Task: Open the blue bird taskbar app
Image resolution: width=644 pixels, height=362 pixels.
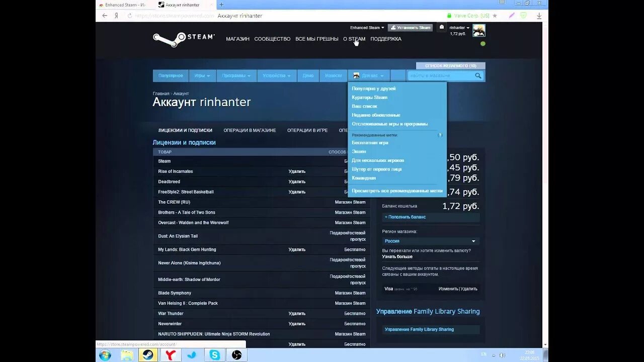Action: pos(193,355)
